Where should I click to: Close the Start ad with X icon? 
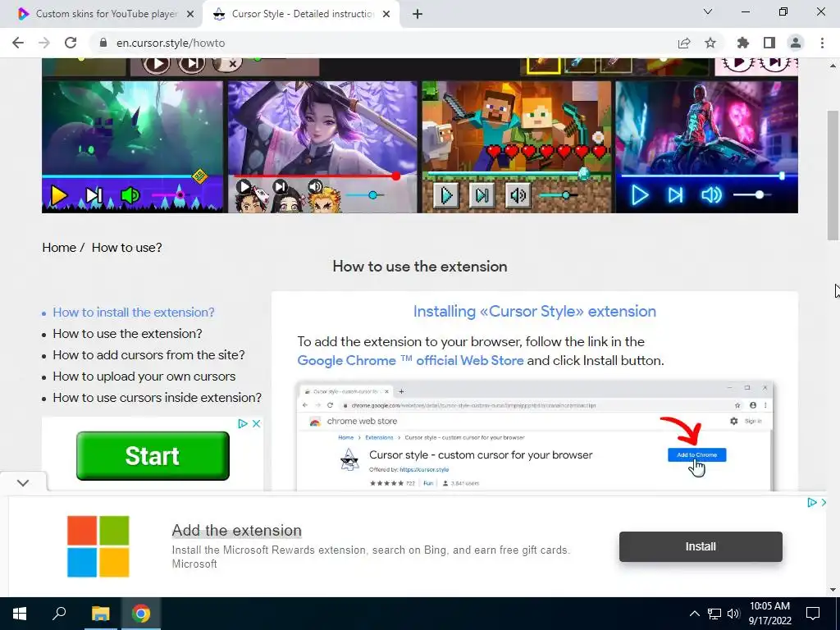[x=257, y=424]
